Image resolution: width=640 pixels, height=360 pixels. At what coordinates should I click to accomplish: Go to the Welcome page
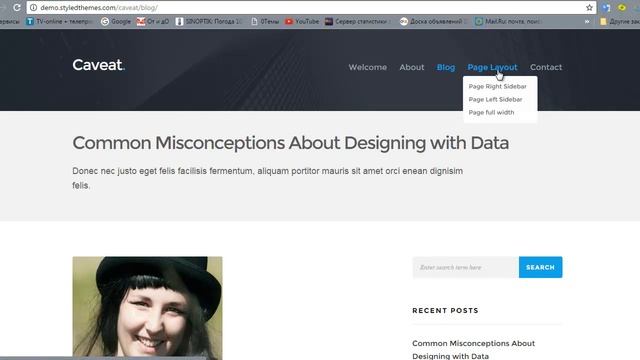click(x=367, y=67)
